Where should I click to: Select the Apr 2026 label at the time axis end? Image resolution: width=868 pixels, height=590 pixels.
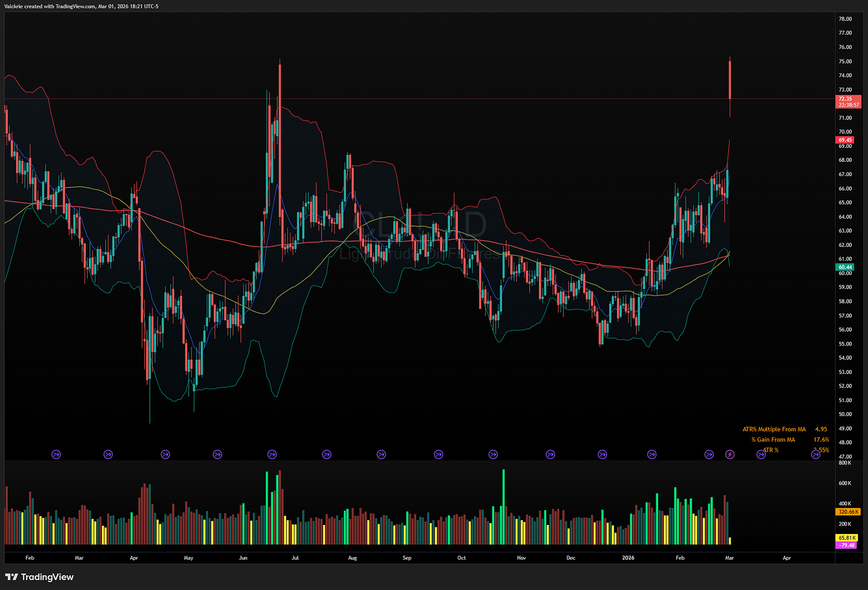point(786,558)
